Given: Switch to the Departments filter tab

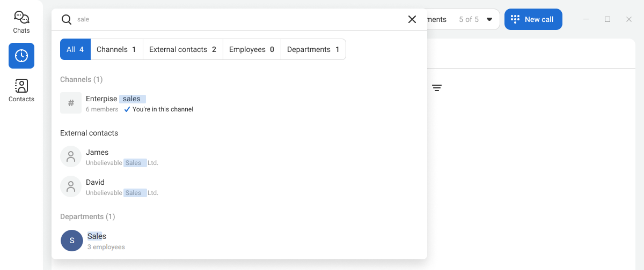Looking at the screenshot, I should click(x=313, y=49).
